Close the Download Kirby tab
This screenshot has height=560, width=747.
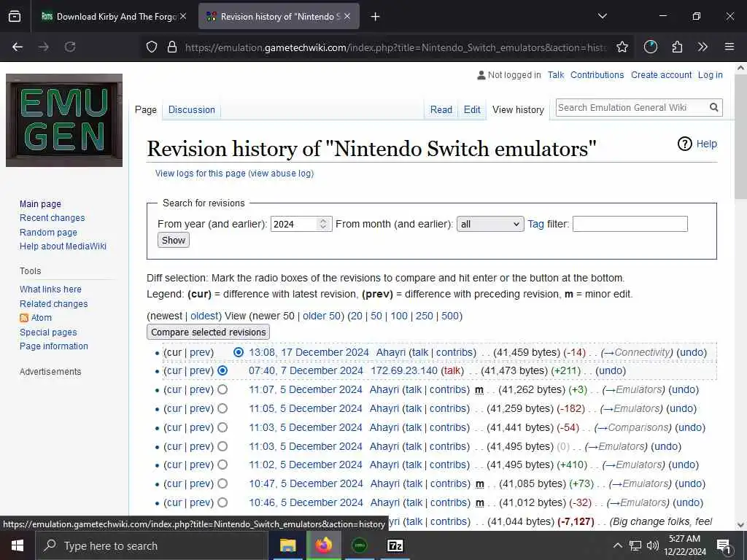(183, 16)
